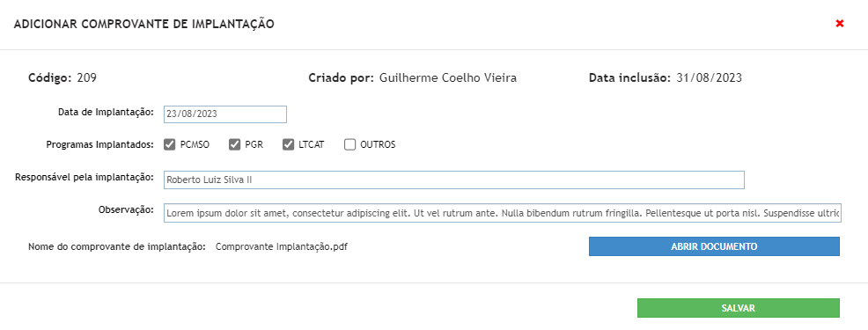This screenshot has height=330, width=868.
Task: Open the document with ABRIR DOCUMENTO
Action: click(x=714, y=246)
